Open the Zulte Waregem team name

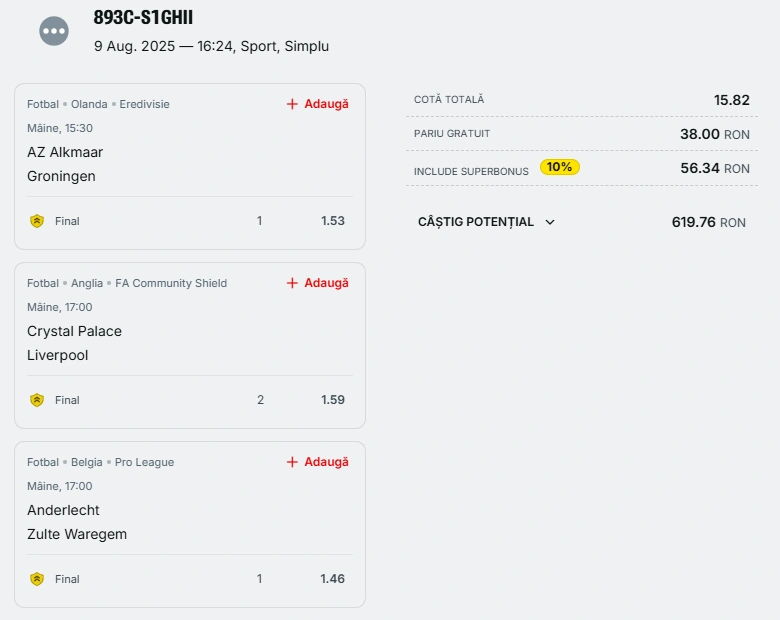click(77, 534)
